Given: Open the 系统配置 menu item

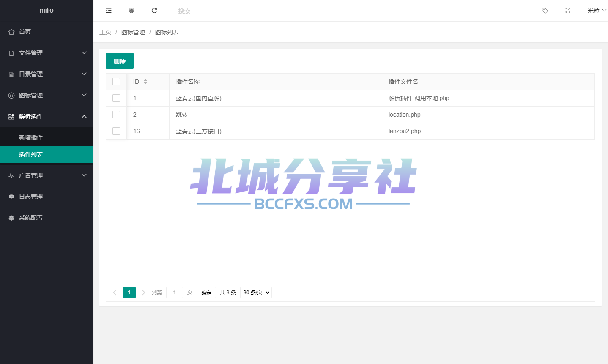Looking at the screenshot, I should click(47, 218).
